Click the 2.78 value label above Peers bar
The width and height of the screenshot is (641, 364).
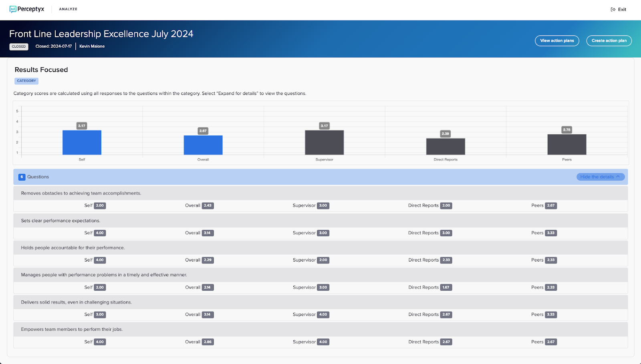click(x=567, y=130)
